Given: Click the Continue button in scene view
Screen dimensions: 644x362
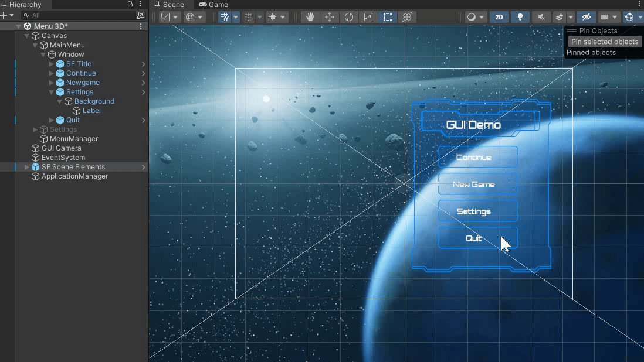Looking at the screenshot, I should [477, 157].
